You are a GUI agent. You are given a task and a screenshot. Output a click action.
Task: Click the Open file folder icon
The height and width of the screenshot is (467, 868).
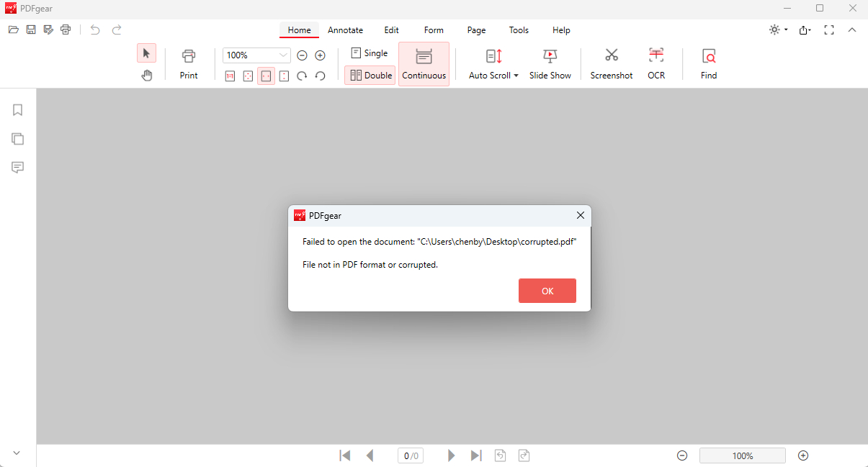[13, 30]
